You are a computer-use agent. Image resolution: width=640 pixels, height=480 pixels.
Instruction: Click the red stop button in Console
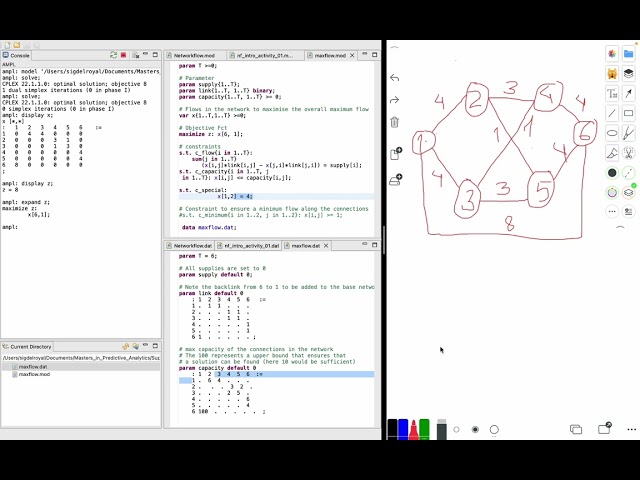(124, 55)
